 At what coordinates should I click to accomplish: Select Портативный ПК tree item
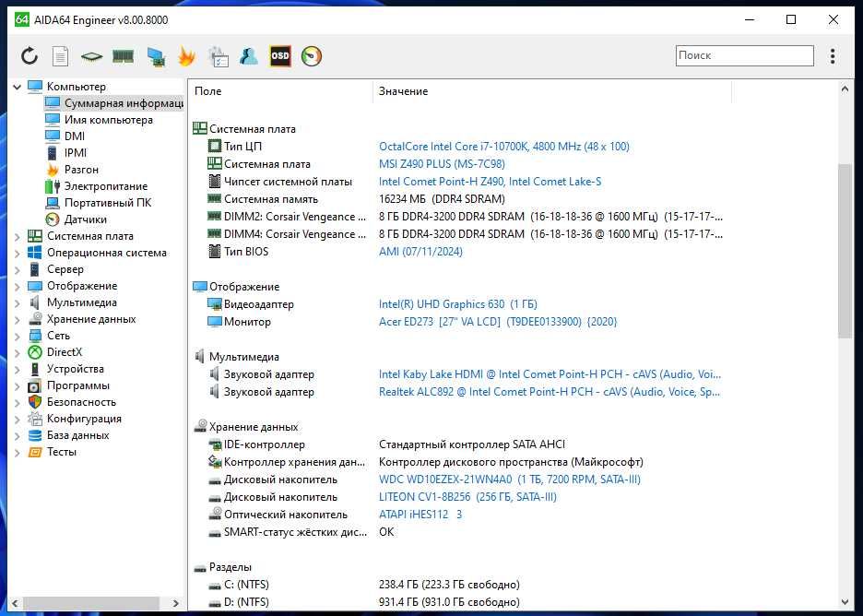pyautogui.click(x=107, y=203)
